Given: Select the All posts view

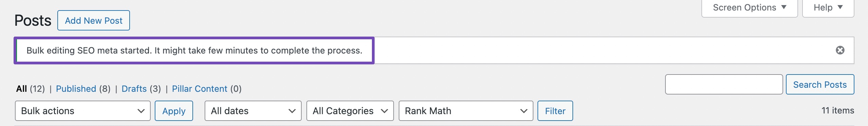Looking at the screenshot, I should [x=21, y=89].
